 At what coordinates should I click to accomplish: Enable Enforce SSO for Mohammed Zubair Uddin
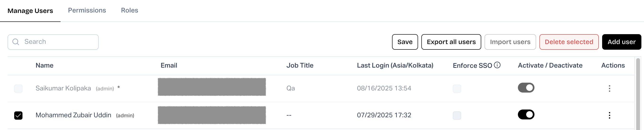tap(457, 116)
